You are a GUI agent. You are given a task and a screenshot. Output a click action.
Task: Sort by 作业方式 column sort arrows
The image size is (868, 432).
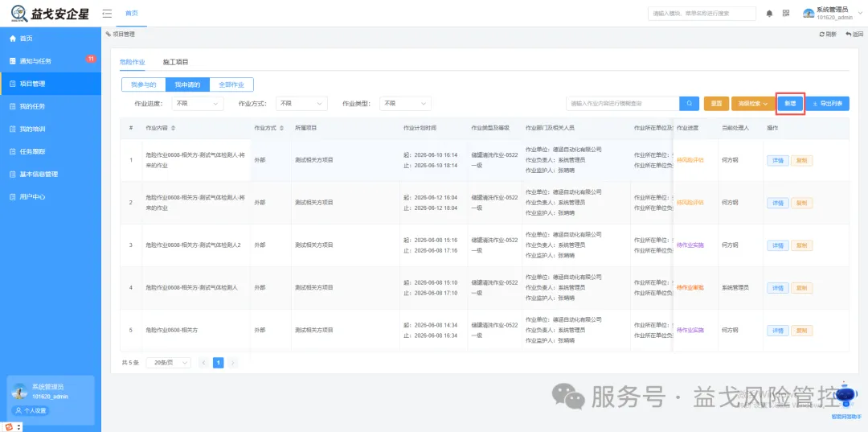282,128
